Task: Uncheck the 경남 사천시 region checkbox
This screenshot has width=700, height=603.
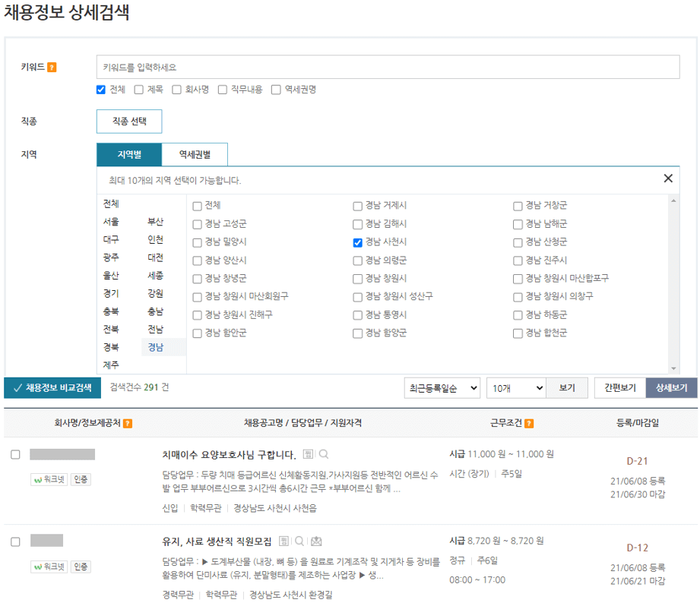Action: click(x=357, y=242)
